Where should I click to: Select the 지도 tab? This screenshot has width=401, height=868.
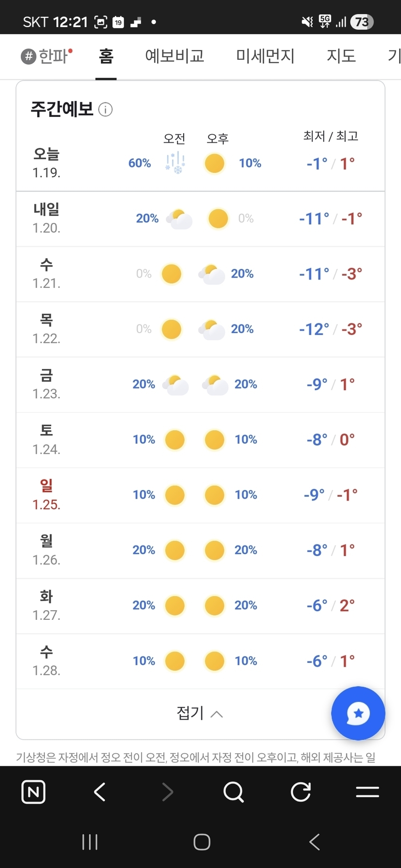(x=341, y=56)
